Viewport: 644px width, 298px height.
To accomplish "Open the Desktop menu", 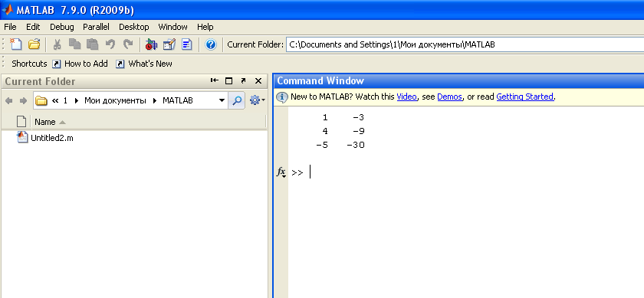I will coord(134,27).
